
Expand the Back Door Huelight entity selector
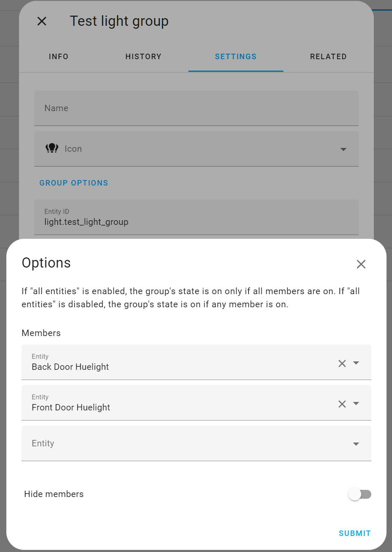pos(356,363)
